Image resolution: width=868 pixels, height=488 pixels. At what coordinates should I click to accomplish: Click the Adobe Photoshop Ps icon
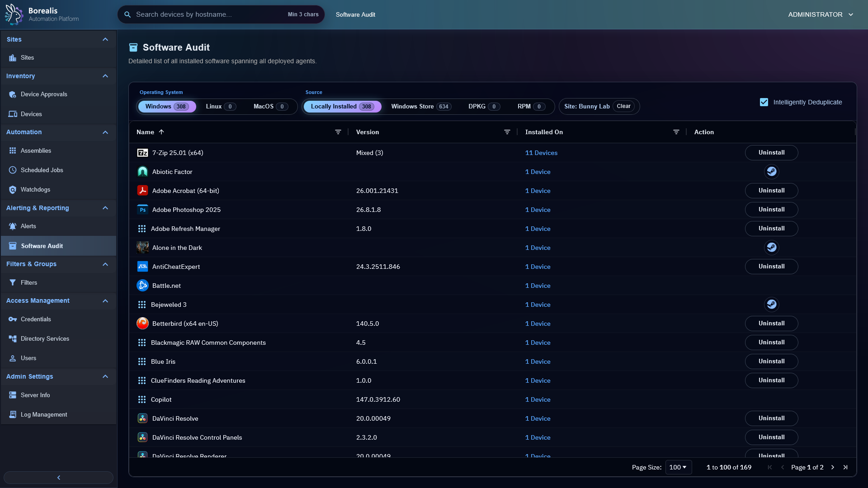142,210
